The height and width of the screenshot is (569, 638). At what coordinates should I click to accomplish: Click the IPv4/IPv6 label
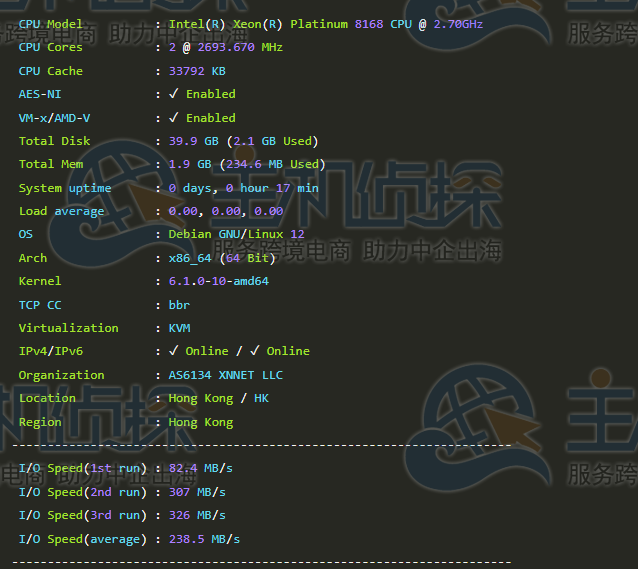pyautogui.click(x=50, y=351)
